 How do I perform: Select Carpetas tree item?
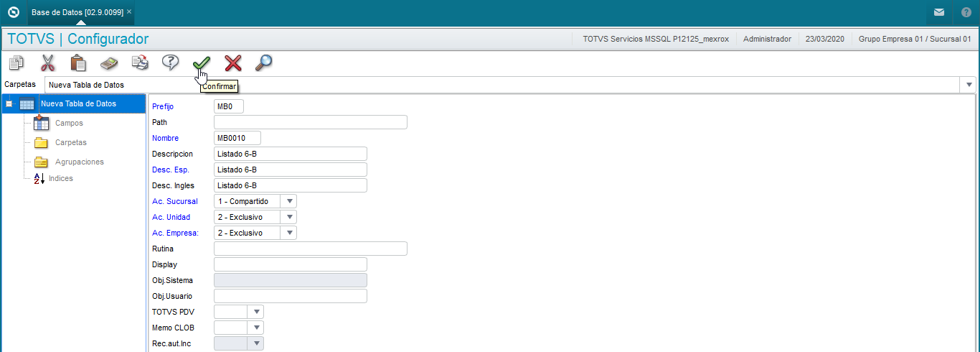(71, 142)
